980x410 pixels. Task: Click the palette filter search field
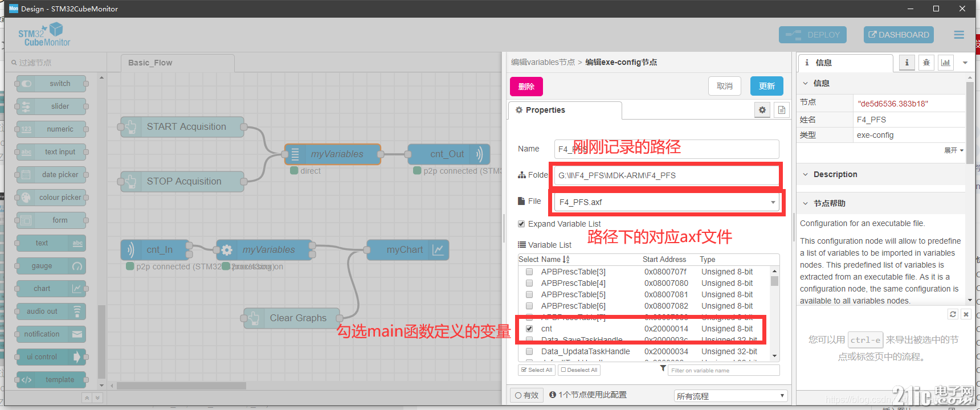click(55, 63)
